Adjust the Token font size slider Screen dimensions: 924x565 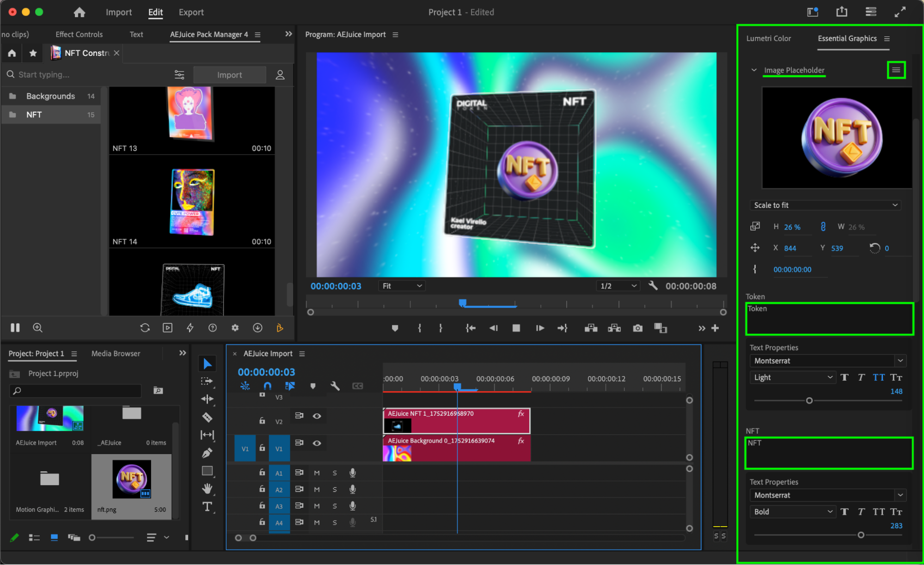(809, 401)
